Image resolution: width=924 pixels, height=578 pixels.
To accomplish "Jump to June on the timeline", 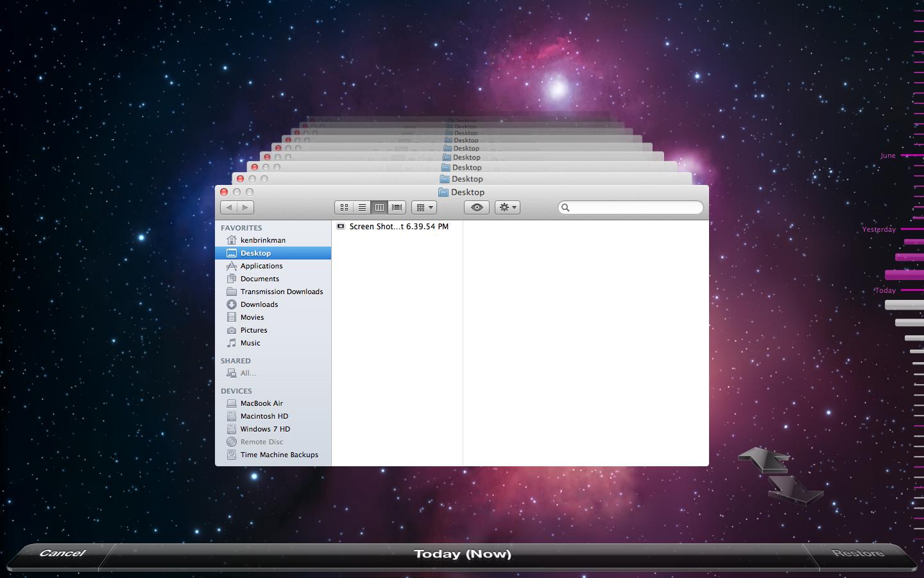I will pyautogui.click(x=888, y=156).
